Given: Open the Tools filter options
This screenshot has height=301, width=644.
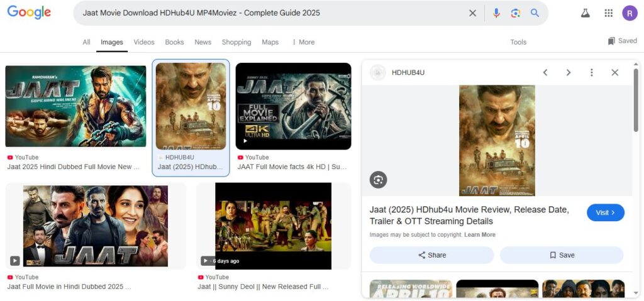Looking at the screenshot, I should pyautogui.click(x=518, y=42).
